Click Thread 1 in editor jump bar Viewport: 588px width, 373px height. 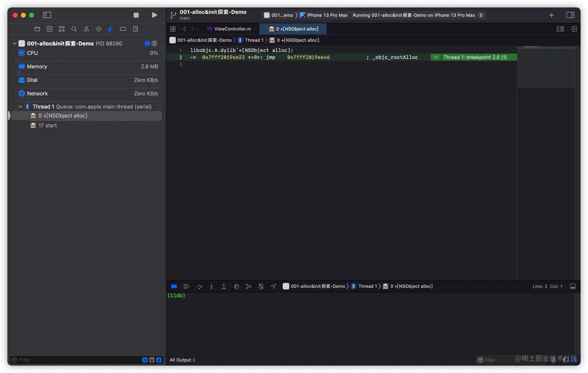pos(251,40)
